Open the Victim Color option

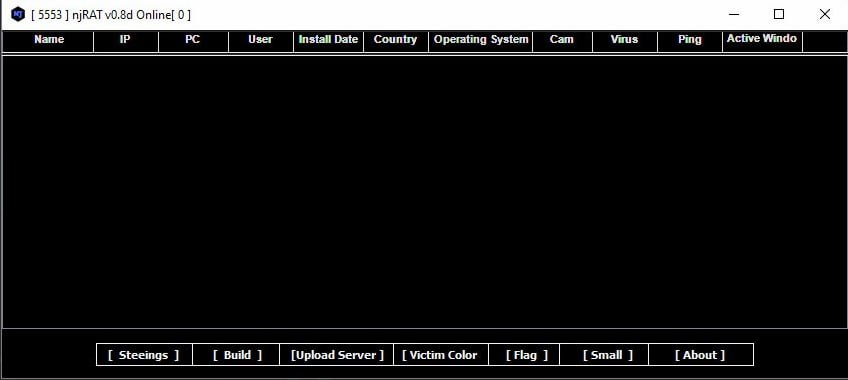tap(441, 355)
